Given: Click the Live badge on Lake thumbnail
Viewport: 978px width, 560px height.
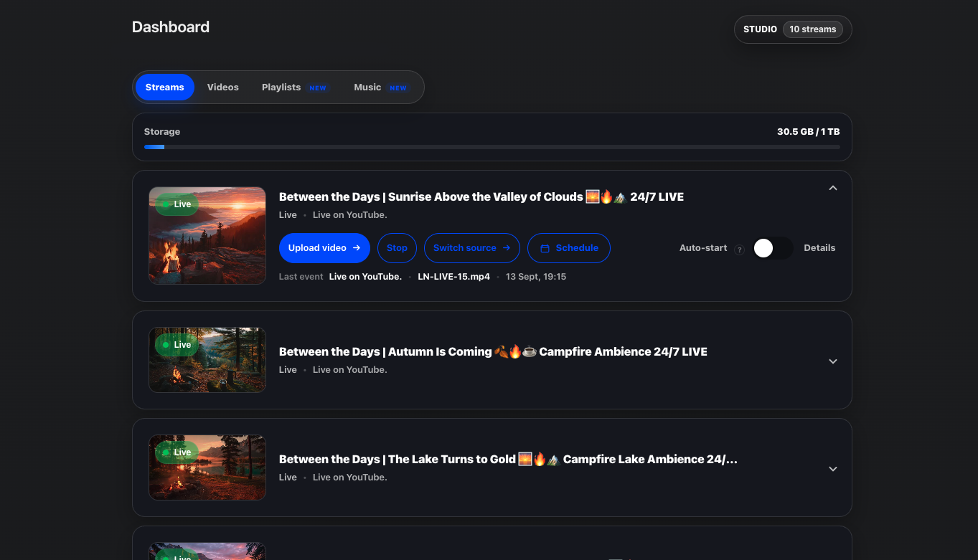Looking at the screenshot, I should point(177,452).
